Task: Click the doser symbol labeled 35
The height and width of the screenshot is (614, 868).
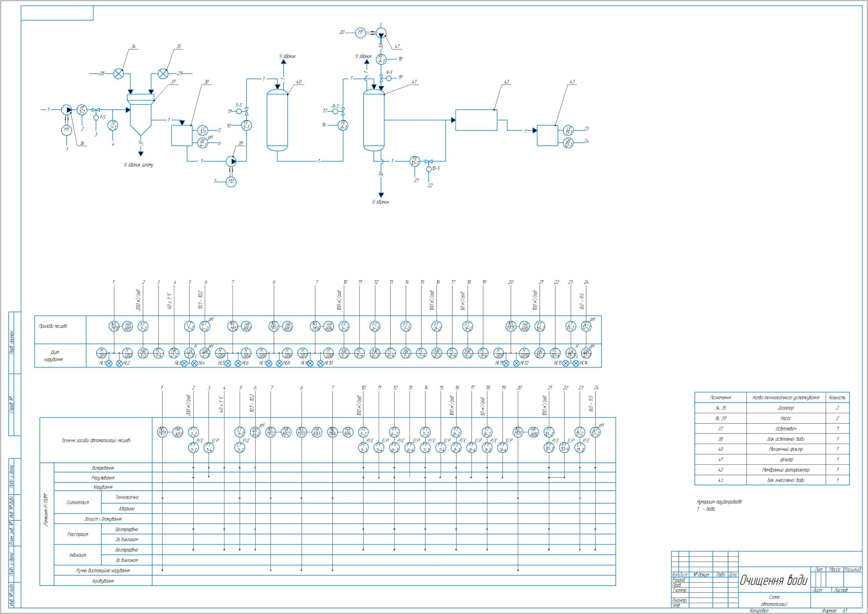Action: (163, 73)
